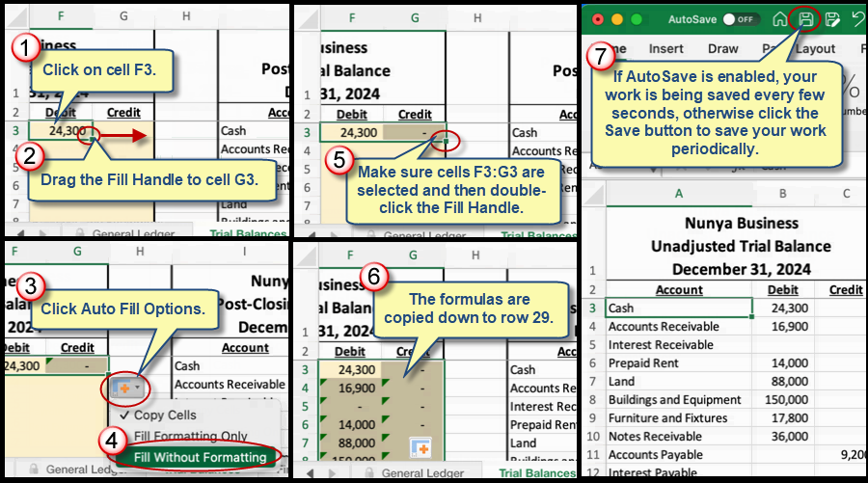Select the 'Interest Receivable' cell
The height and width of the screenshot is (483, 868).
pyautogui.click(x=679, y=345)
